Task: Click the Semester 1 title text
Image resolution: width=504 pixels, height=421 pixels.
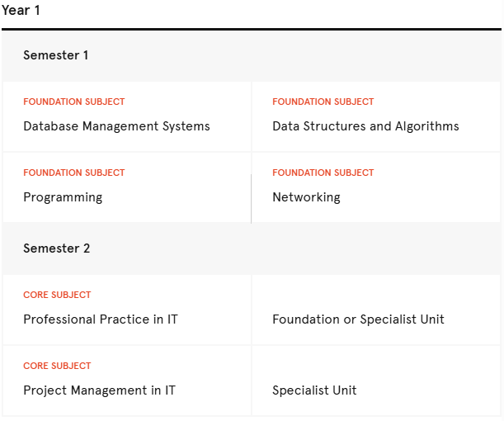Action: 55,55
